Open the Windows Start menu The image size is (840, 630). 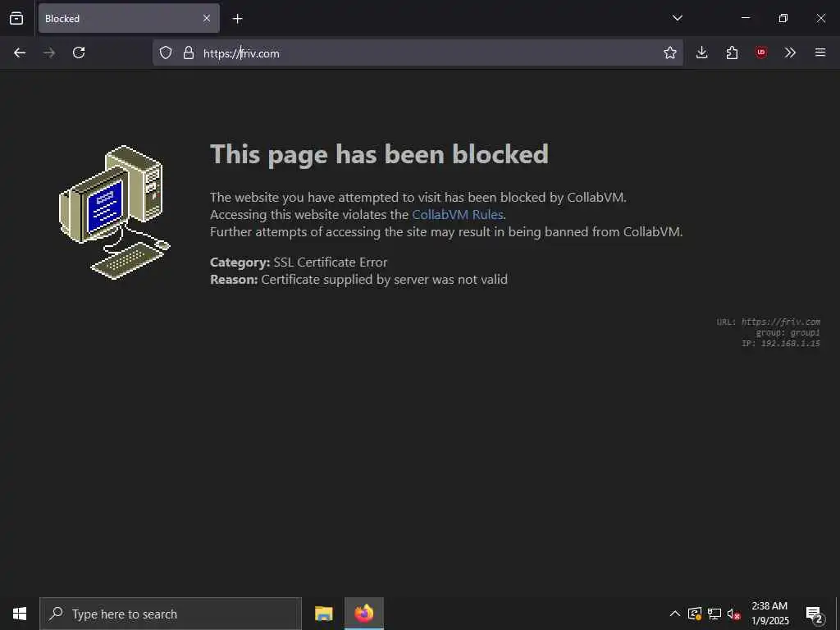20,614
